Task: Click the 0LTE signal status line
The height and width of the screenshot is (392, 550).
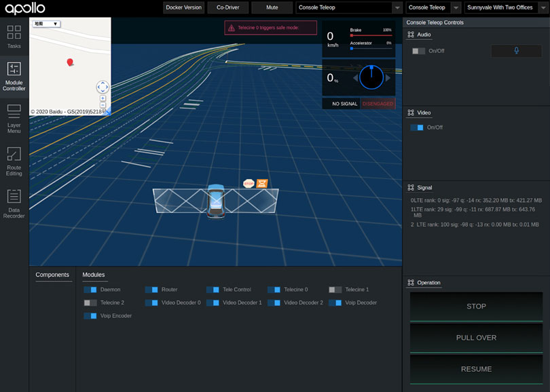Action: tap(477, 201)
